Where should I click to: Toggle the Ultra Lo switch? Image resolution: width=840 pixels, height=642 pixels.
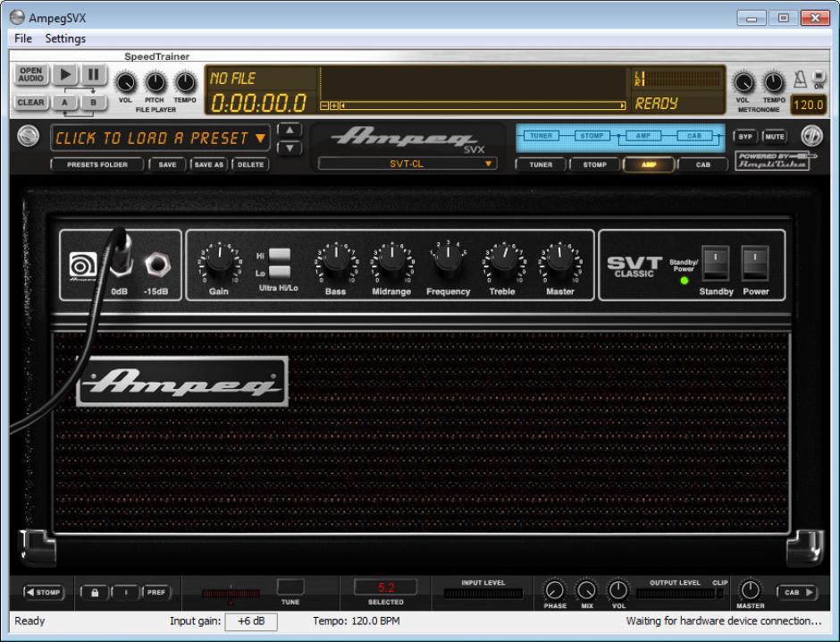tap(280, 272)
